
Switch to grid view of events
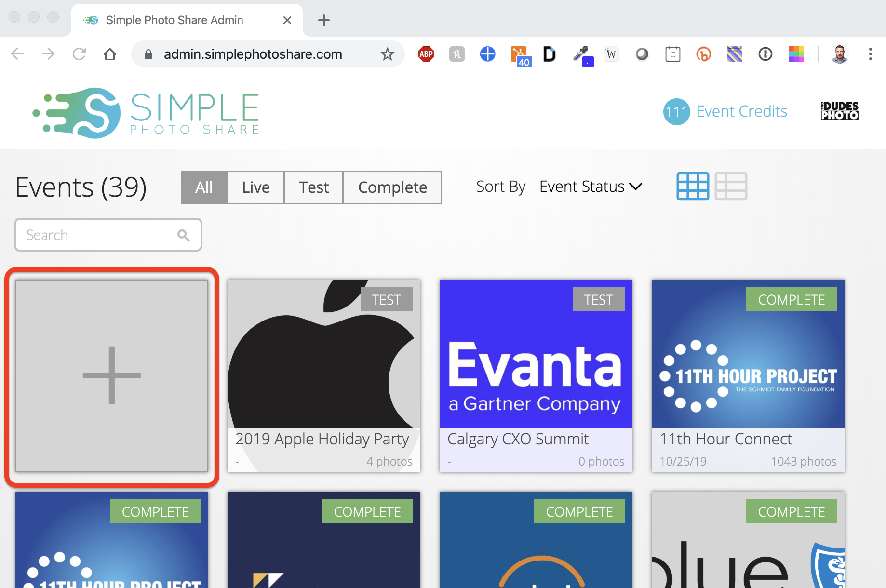pos(693,186)
